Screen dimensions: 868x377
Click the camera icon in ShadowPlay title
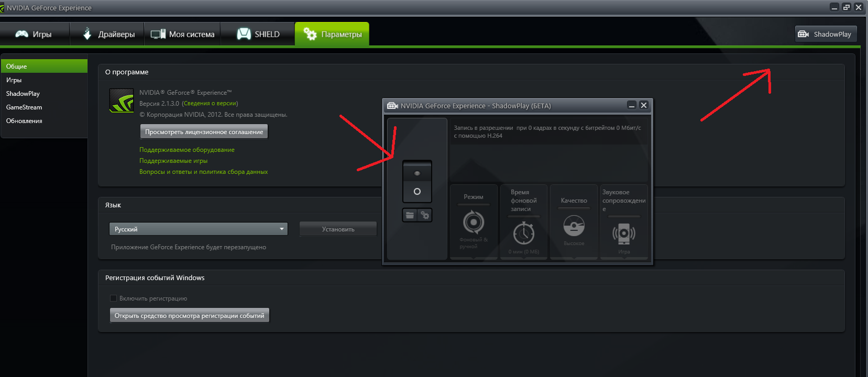pyautogui.click(x=392, y=106)
